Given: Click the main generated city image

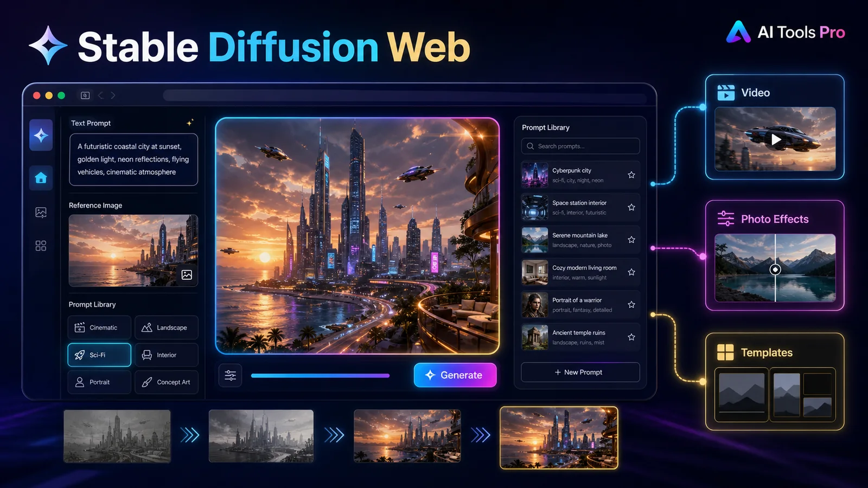Looking at the screenshot, I should [x=358, y=236].
